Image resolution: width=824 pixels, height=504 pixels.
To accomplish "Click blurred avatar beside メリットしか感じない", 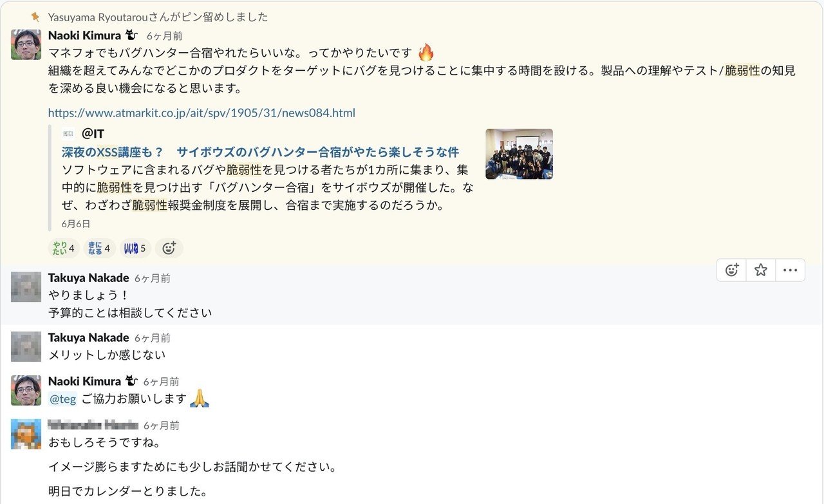I will [x=26, y=346].
